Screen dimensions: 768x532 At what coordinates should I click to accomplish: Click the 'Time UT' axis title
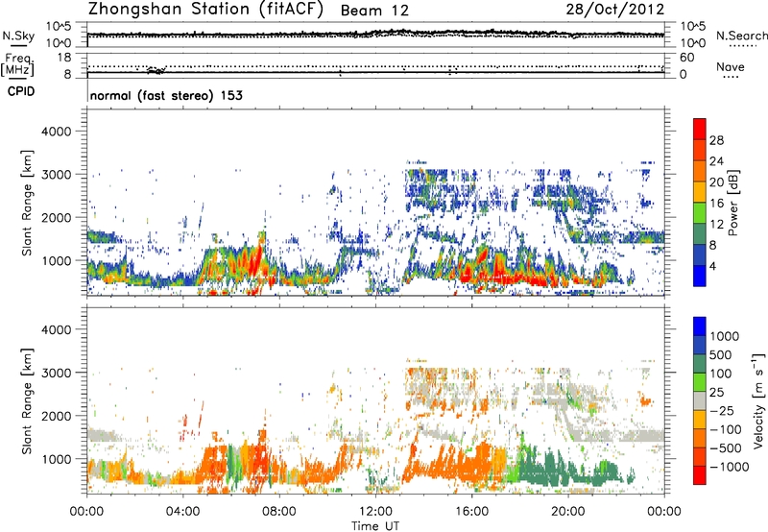375,525
